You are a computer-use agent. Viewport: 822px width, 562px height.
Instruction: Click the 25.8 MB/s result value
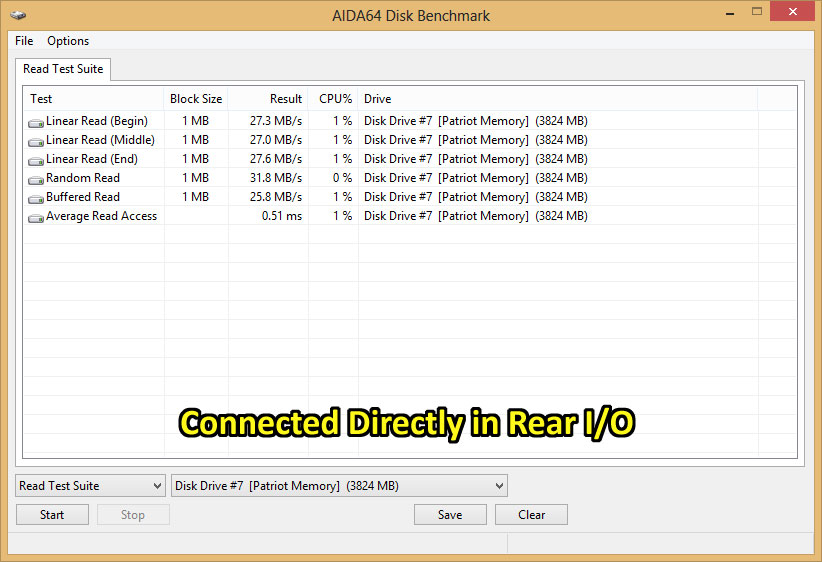coord(276,197)
